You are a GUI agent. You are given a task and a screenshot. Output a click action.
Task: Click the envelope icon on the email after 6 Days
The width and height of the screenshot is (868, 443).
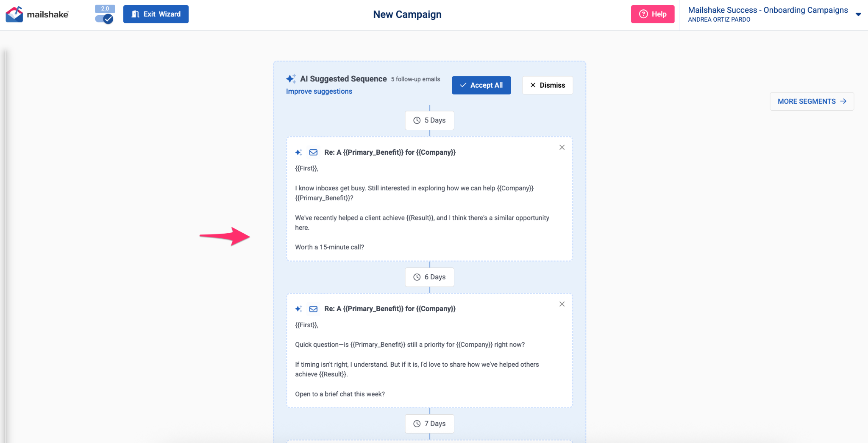pyautogui.click(x=314, y=309)
